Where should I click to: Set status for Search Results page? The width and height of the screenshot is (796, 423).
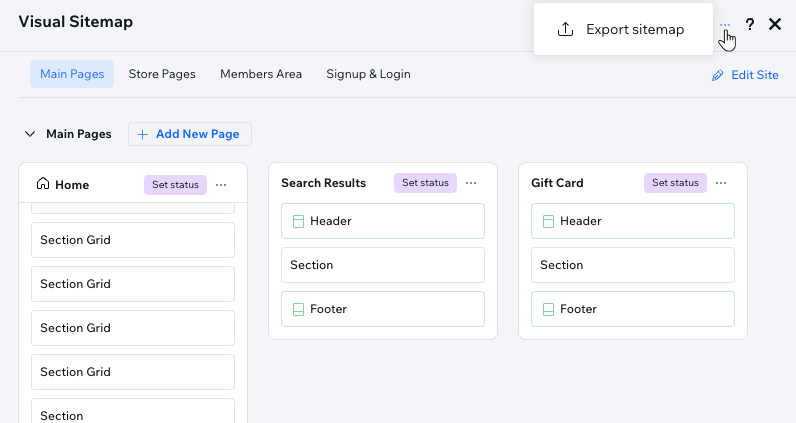coord(425,183)
